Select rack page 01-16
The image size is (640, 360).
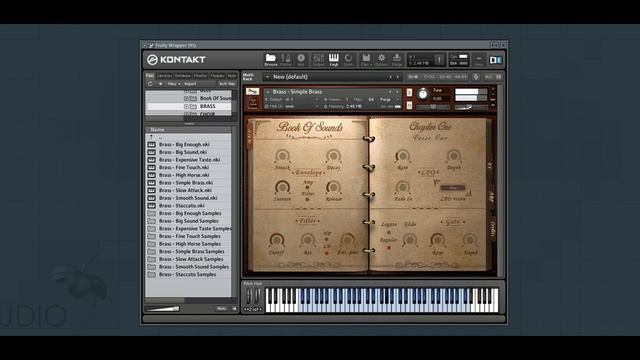tap(413, 77)
